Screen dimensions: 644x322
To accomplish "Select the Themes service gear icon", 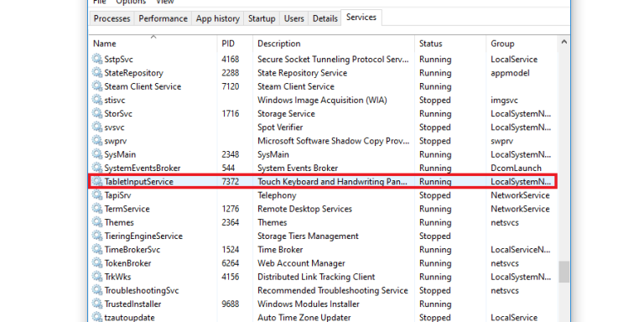I will [97, 222].
